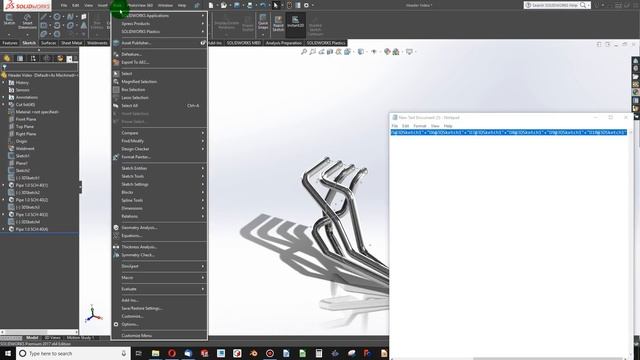Open Format menu in Notepad window
Screen dimensions: 640x360
pos(420,126)
